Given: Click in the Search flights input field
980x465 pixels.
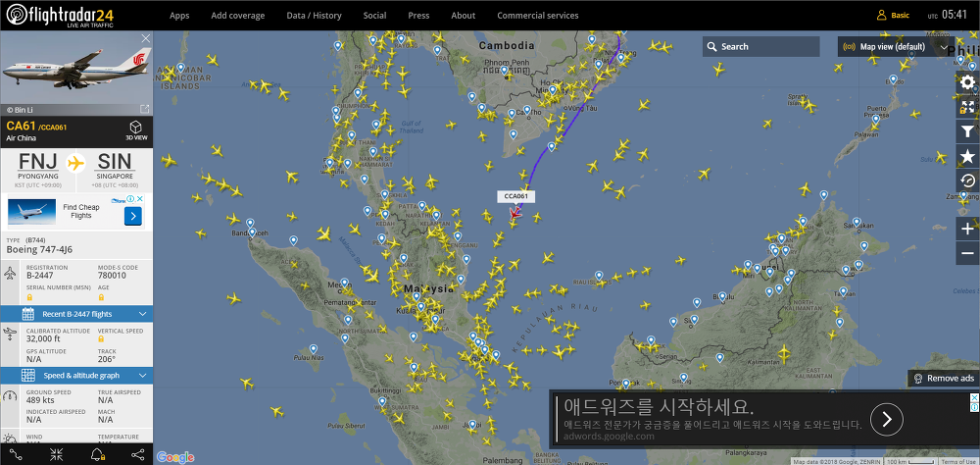Looking at the screenshot, I should pos(760,46).
